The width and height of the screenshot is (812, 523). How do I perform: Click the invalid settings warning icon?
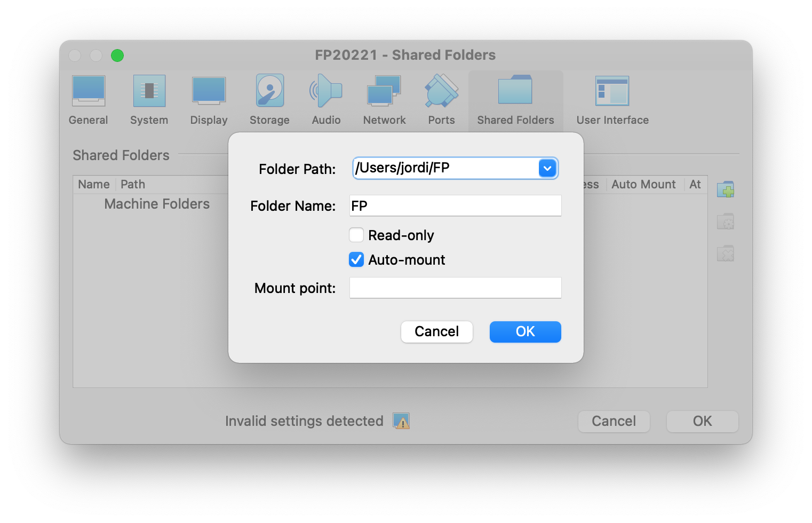[x=401, y=421]
